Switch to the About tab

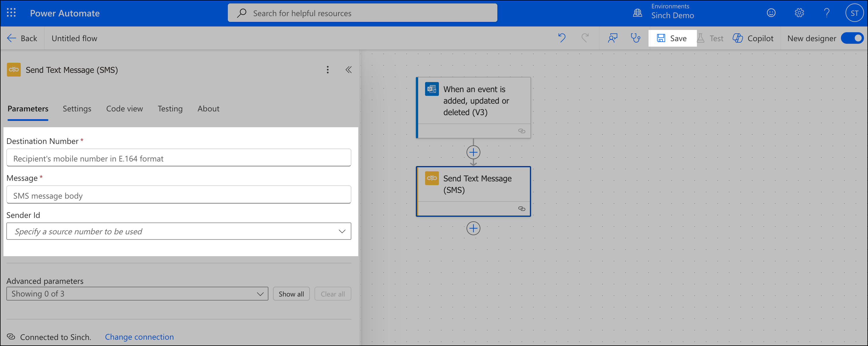click(208, 109)
